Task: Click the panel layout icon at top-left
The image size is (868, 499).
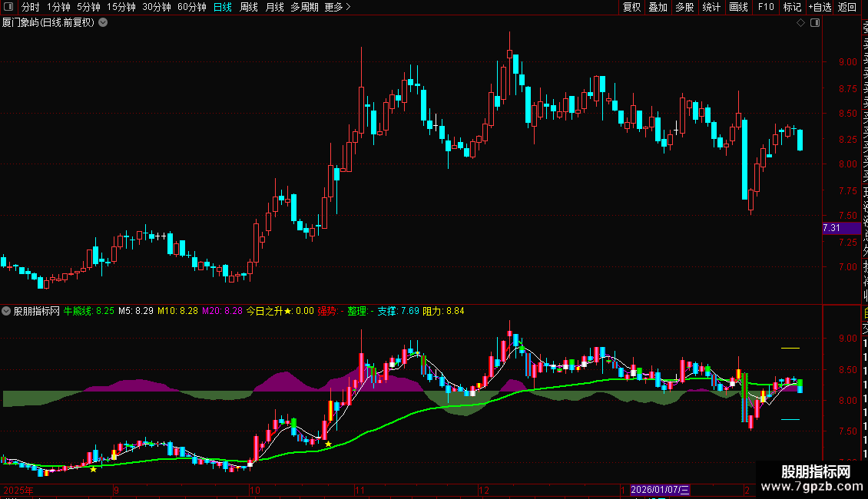Action: click(8, 7)
